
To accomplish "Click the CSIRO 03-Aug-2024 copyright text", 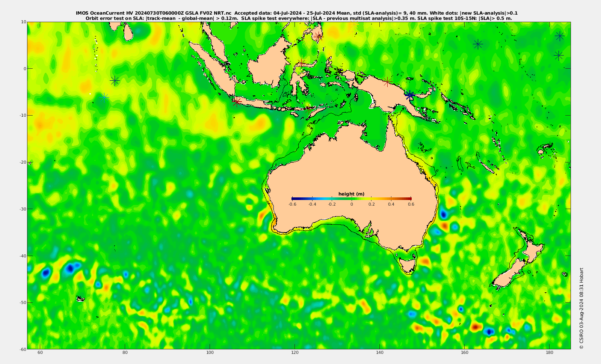I will [581, 308].
